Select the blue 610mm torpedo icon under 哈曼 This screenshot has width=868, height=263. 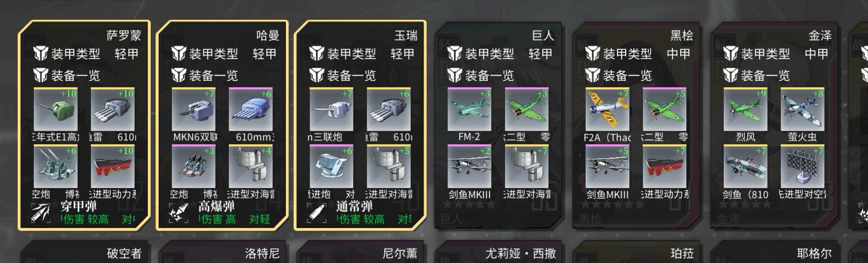(x=250, y=109)
